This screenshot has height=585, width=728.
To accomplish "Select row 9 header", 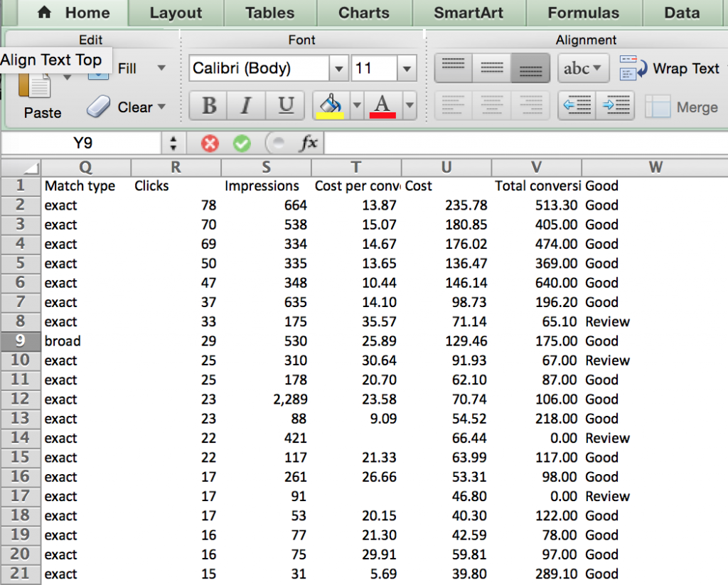I will 21,340.
